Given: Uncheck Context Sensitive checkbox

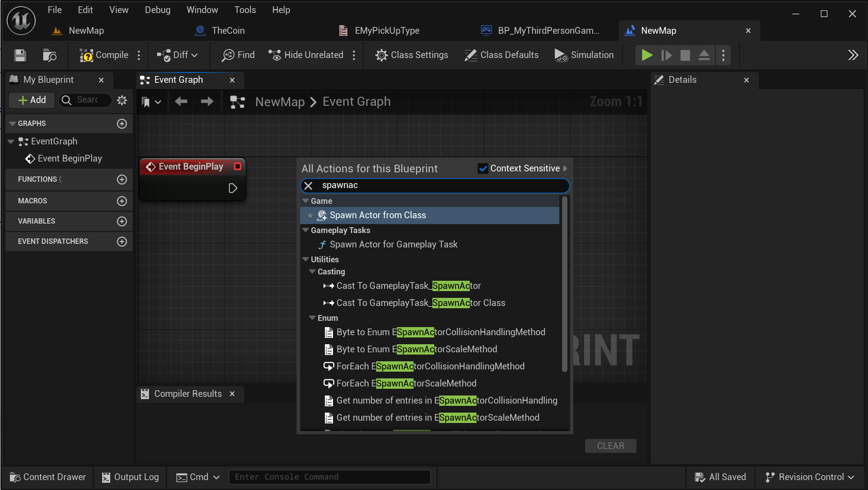Looking at the screenshot, I should (x=483, y=169).
